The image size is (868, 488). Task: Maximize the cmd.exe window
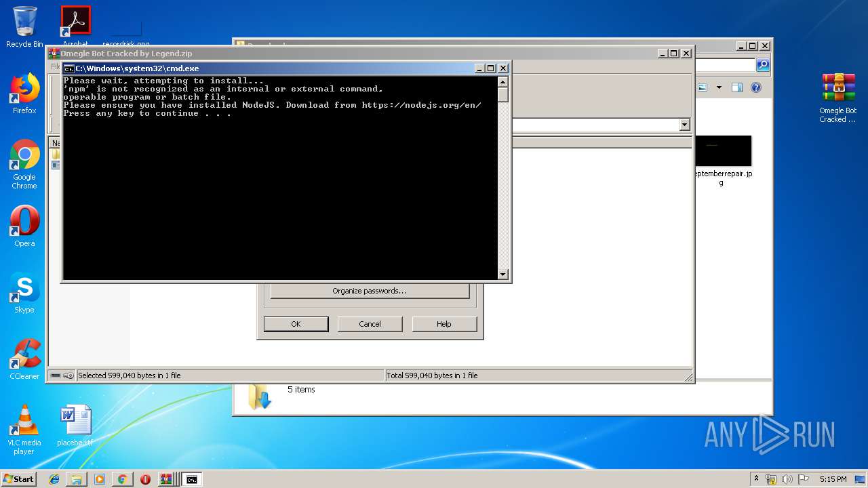[491, 68]
